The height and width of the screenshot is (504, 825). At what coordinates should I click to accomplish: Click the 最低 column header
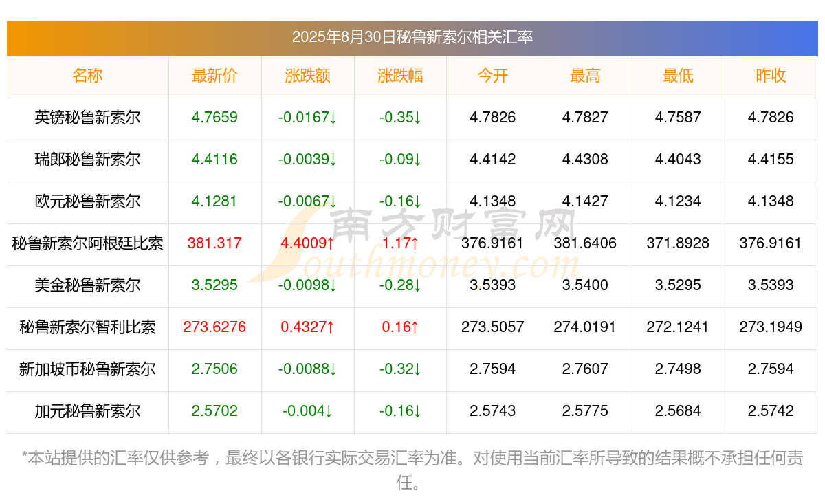[x=679, y=76]
